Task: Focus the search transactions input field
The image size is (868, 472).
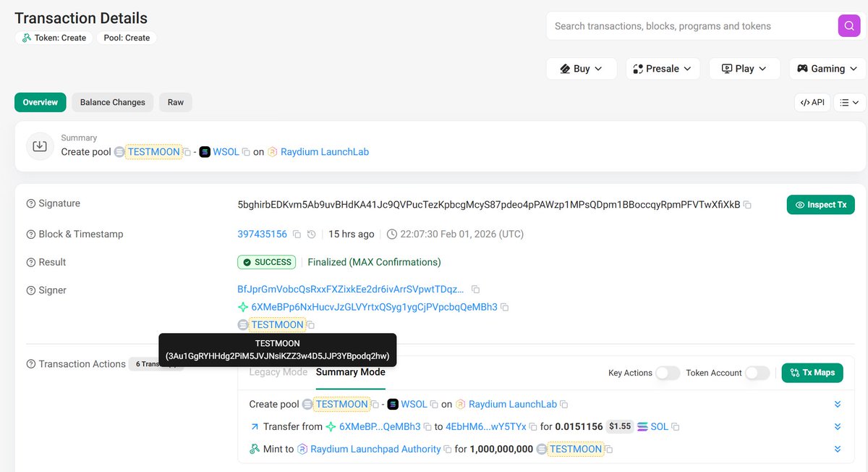Action: (x=691, y=26)
